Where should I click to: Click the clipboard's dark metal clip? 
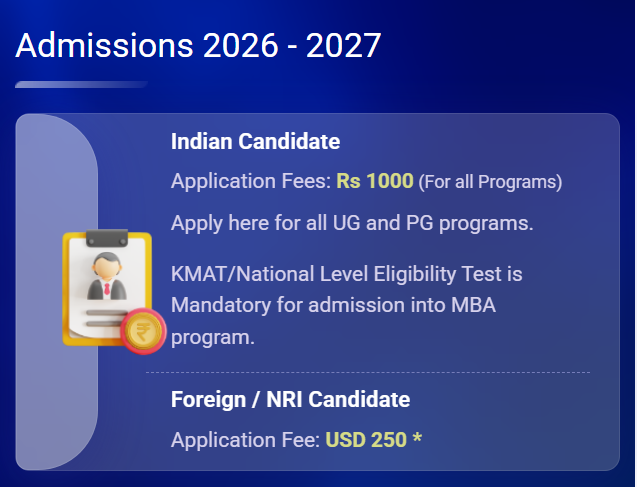[107, 238]
